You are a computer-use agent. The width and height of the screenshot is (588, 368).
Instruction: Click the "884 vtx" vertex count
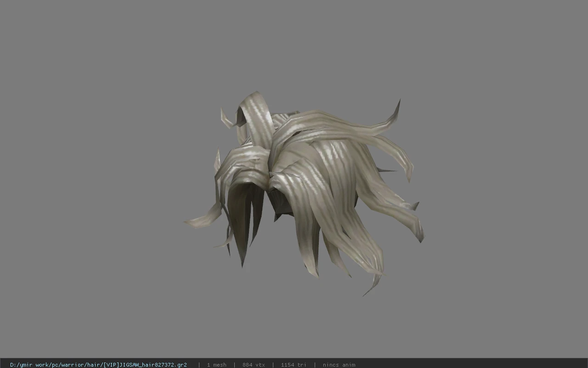pos(254,365)
